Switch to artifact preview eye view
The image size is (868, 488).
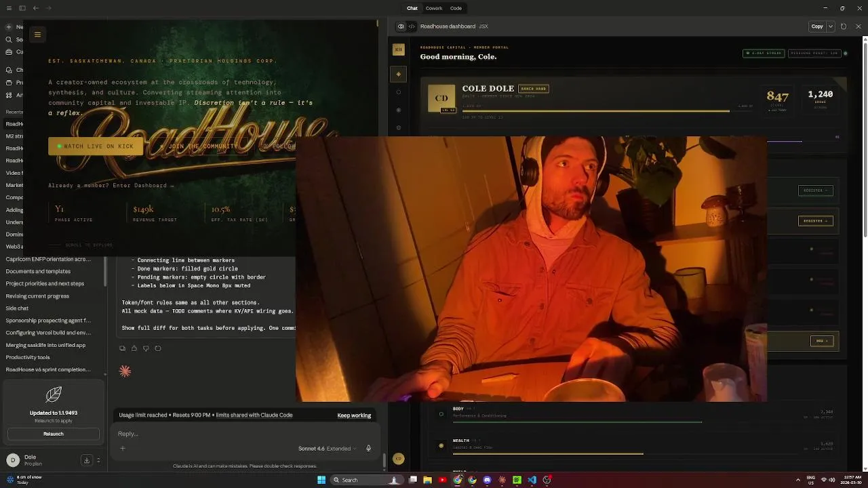pos(401,26)
